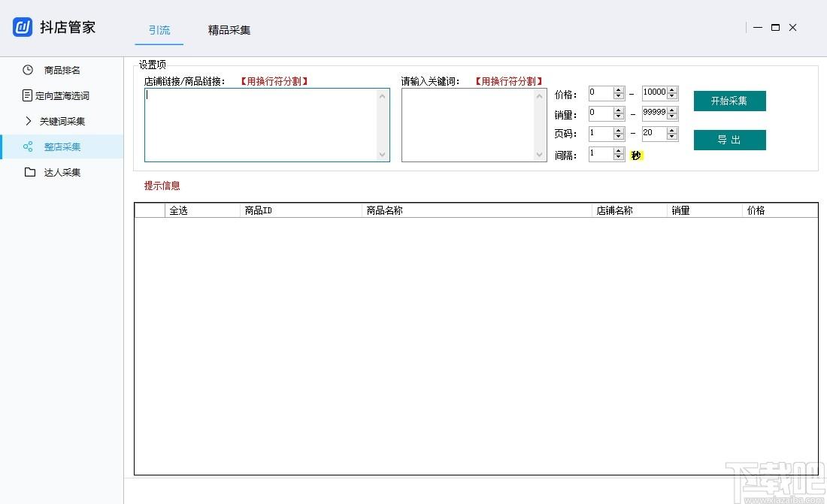
Task: Click the 店铺名称 column header
Action: pyautogui.click(x=630, y=210)
